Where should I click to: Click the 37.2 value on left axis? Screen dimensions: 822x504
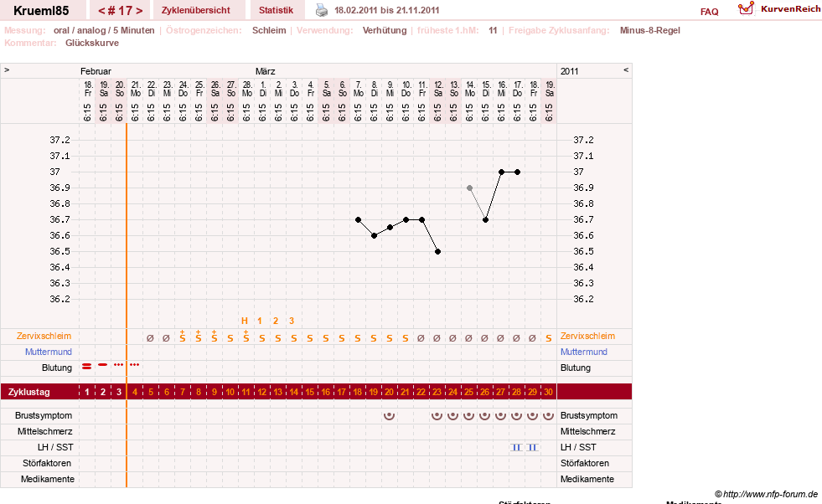(59, 140)
